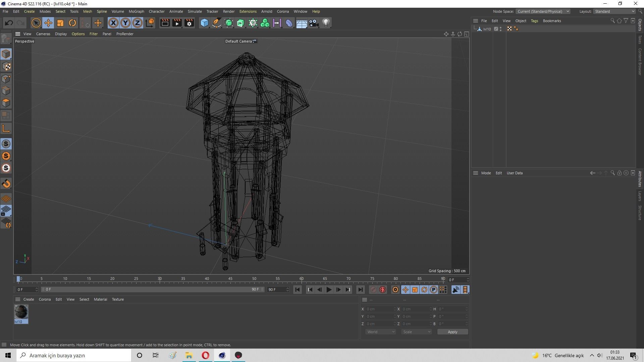Open Windows Start menu

8,355
